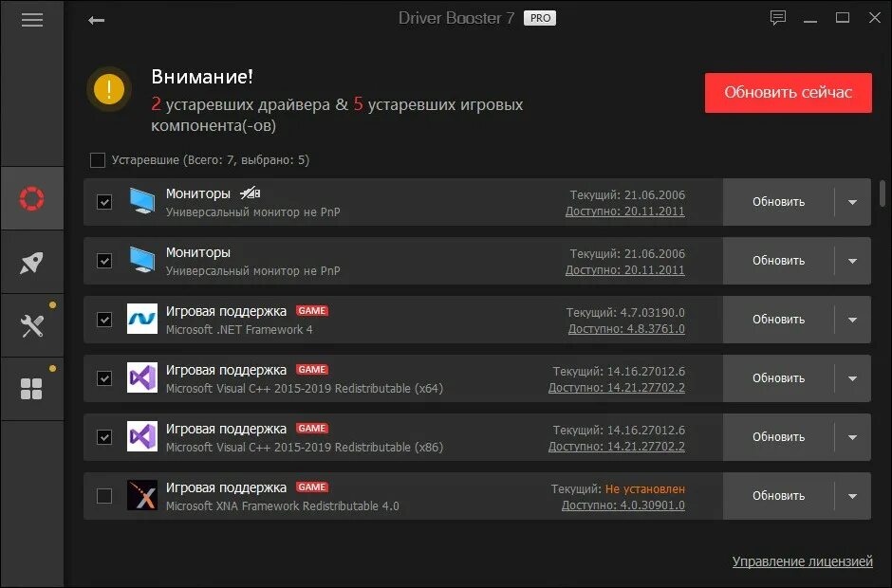Click Microsoft .NET Framework 4 text

[239, 329]
